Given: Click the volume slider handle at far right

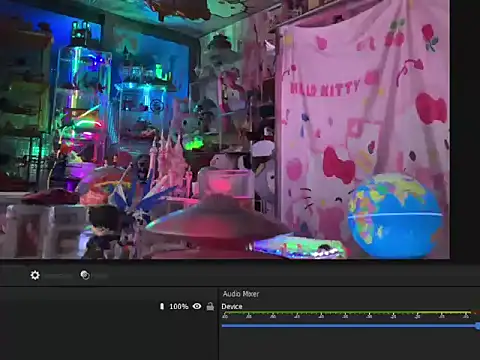Looking at the screenshot, I should (478, 326).
